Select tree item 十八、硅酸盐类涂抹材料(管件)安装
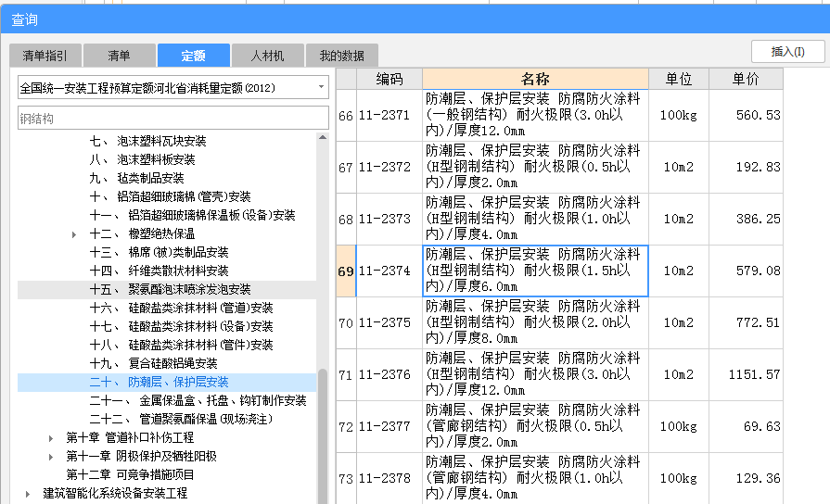 (x=181, y=345)
